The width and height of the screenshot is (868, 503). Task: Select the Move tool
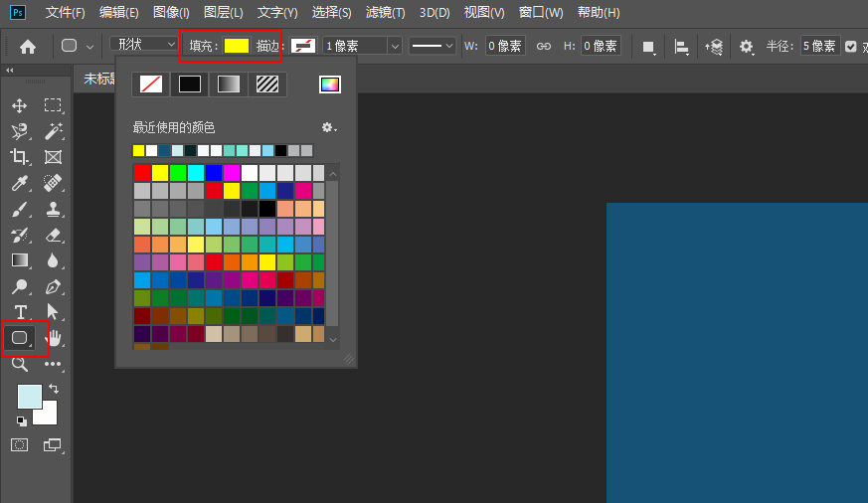(20, 105)
